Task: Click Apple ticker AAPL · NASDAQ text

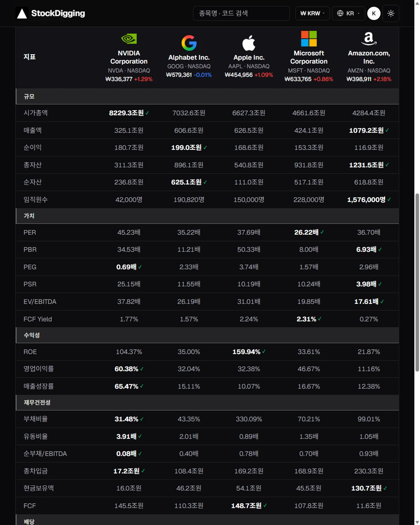Action: point(249,66)
